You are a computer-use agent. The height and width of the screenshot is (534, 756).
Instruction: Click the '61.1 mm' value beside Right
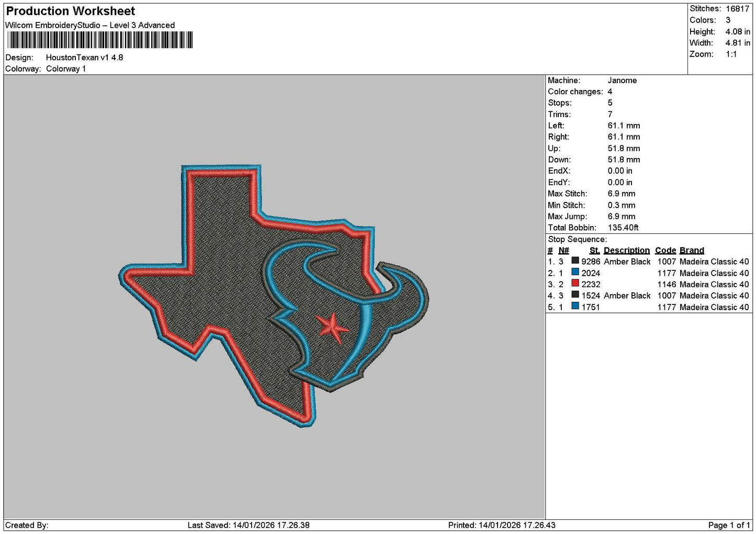pos(624,137)
